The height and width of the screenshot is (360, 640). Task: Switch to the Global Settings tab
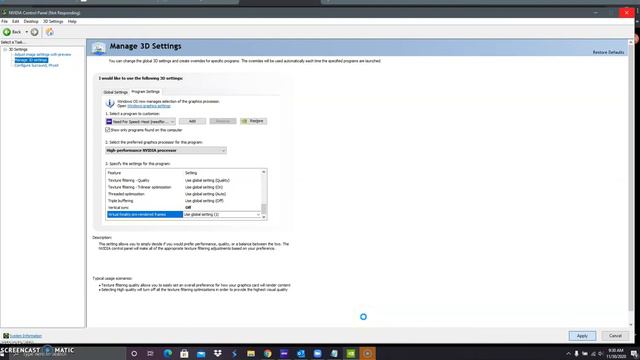pyautogui.click(x=116, y=92)
